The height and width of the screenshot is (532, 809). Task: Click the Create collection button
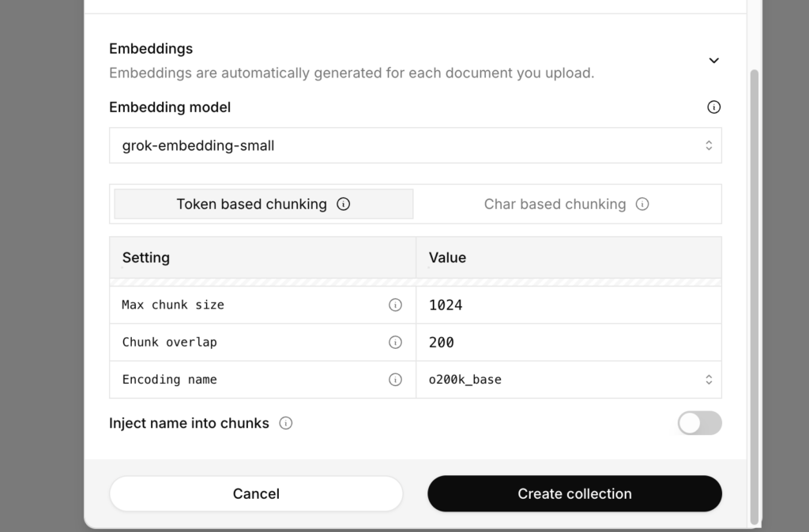(x=574, y=493)
